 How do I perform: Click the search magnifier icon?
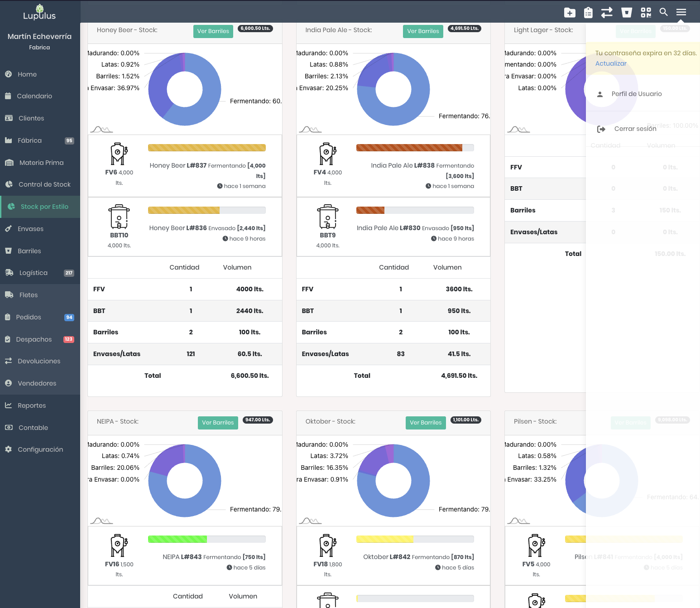pos(663,12)
